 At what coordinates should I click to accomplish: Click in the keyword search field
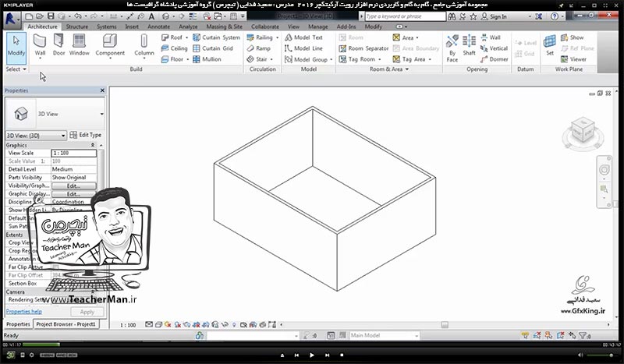[405, 16]
